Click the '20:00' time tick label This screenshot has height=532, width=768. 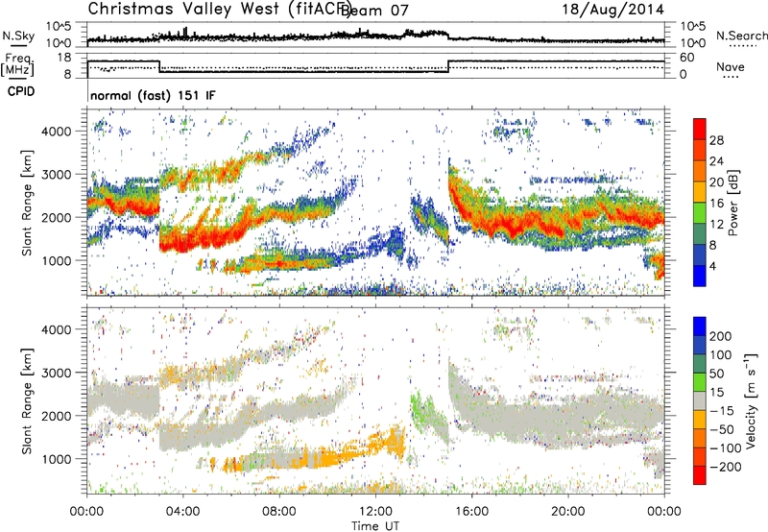point(567,512)
